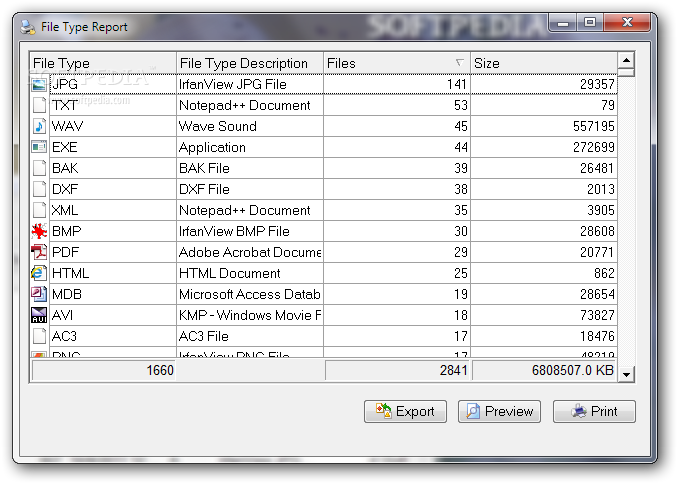Click the 'DXF File' description cell
The image size is (678, 484).
250,189
